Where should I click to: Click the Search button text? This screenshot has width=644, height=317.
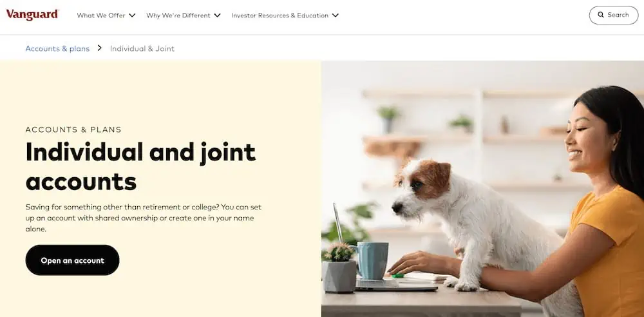coord(618,15)
